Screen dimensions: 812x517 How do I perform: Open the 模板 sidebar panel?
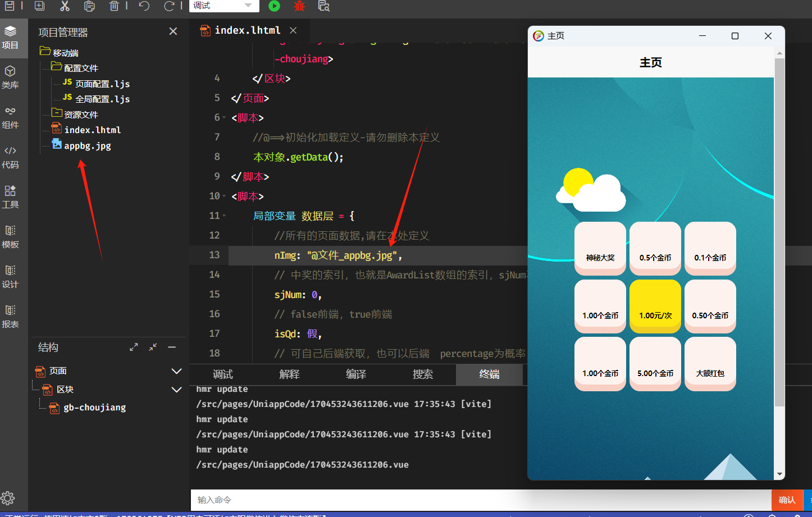pyautogui.click(x=10, y=237)
